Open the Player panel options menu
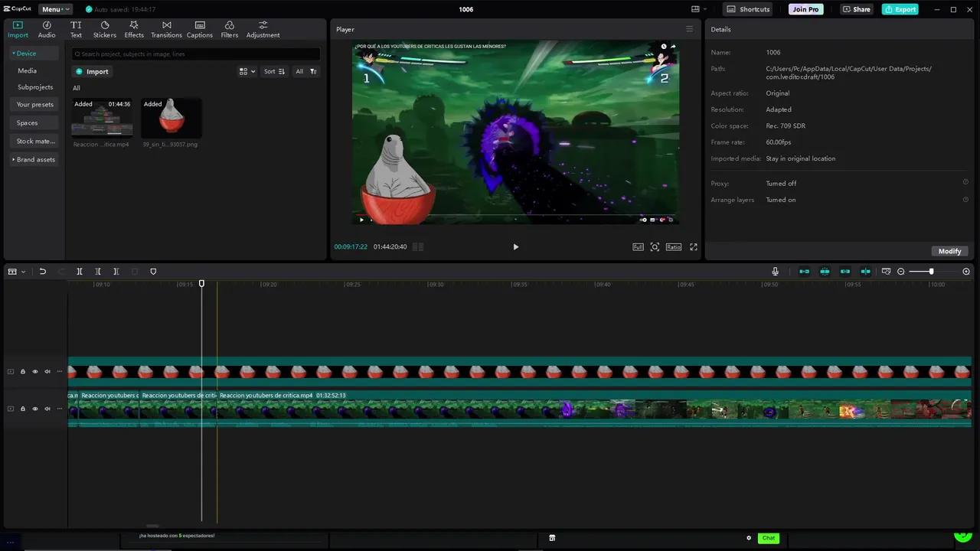Image resolution: width=980 pixels, height=551 pixels. click(x=689, y=29)
